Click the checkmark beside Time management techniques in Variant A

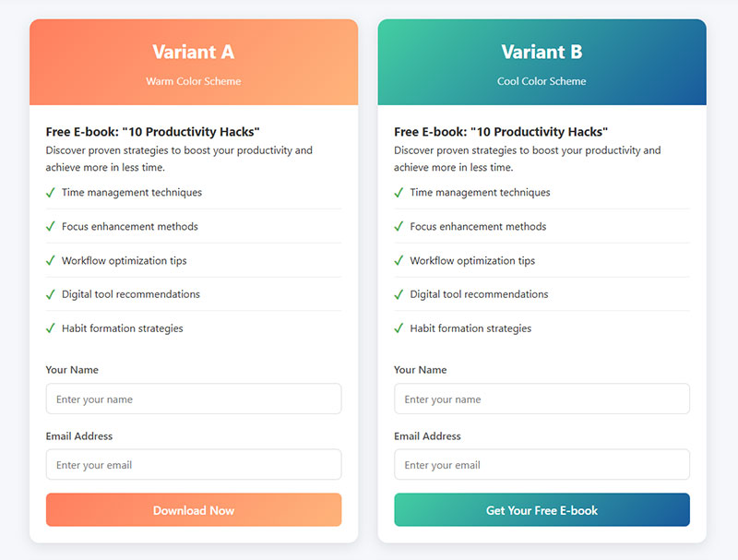coord(51,193)
